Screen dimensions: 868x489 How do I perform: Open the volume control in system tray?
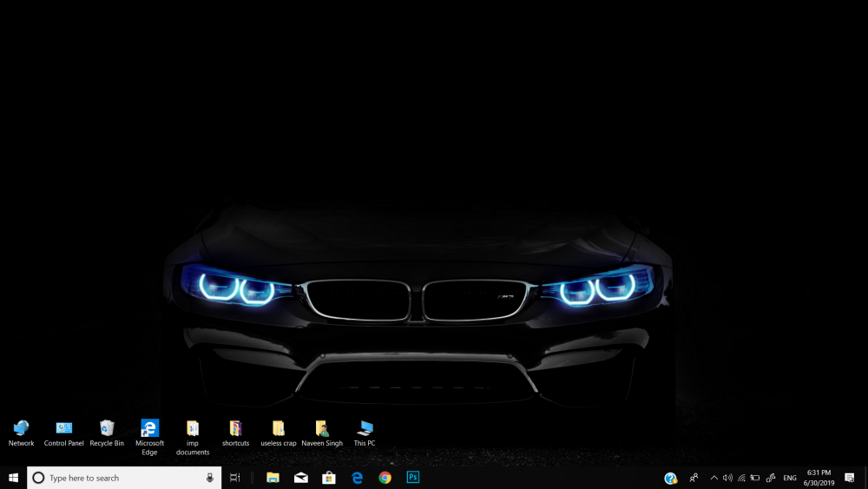727,478
